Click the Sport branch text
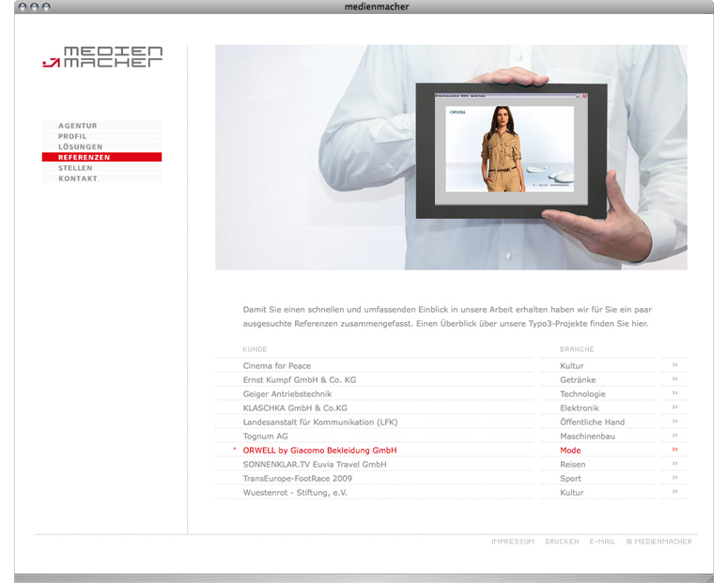 tap(570, 478)
